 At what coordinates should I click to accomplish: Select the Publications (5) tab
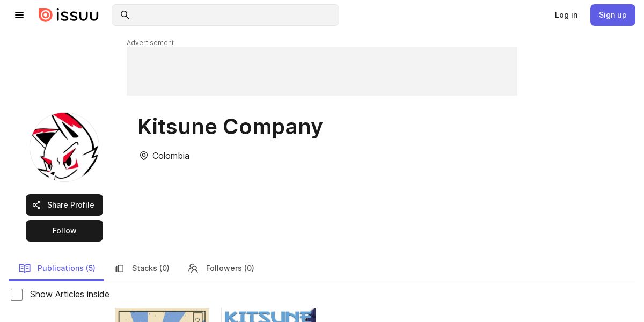click(56, 268)
